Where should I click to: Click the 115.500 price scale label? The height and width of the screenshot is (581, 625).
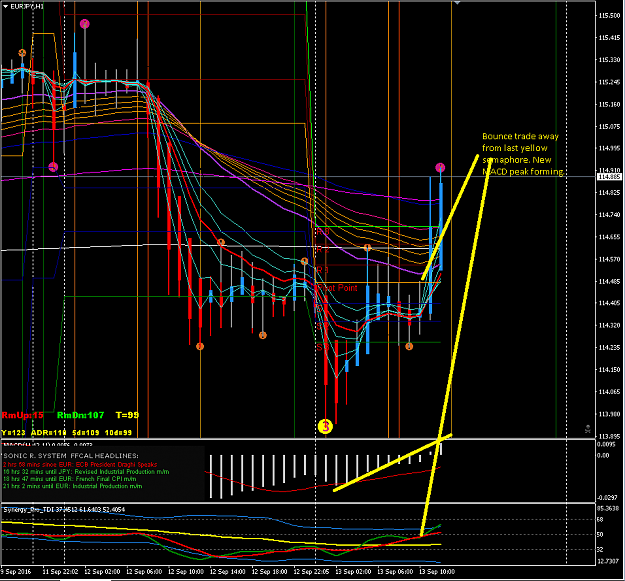point(609,16)
